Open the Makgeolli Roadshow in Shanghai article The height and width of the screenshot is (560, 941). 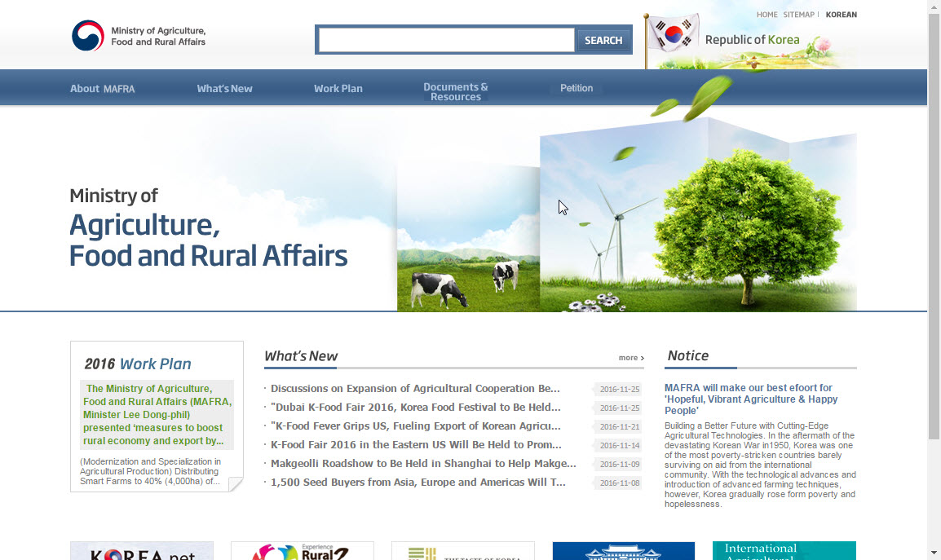click(x=423, y=464)
